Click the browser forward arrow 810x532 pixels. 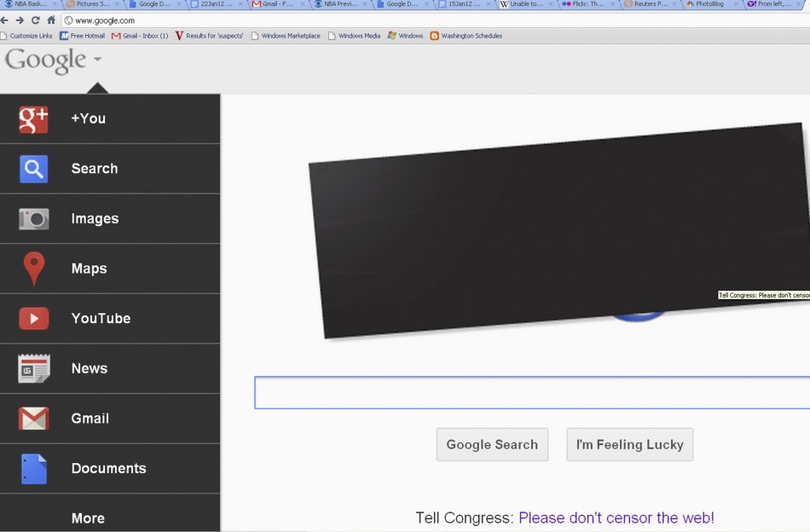[x=20, y=20]
